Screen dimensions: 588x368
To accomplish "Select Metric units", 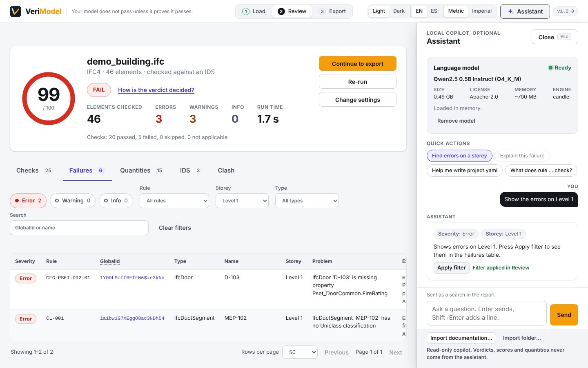I will pyautogui.click(x=456, y=11).
